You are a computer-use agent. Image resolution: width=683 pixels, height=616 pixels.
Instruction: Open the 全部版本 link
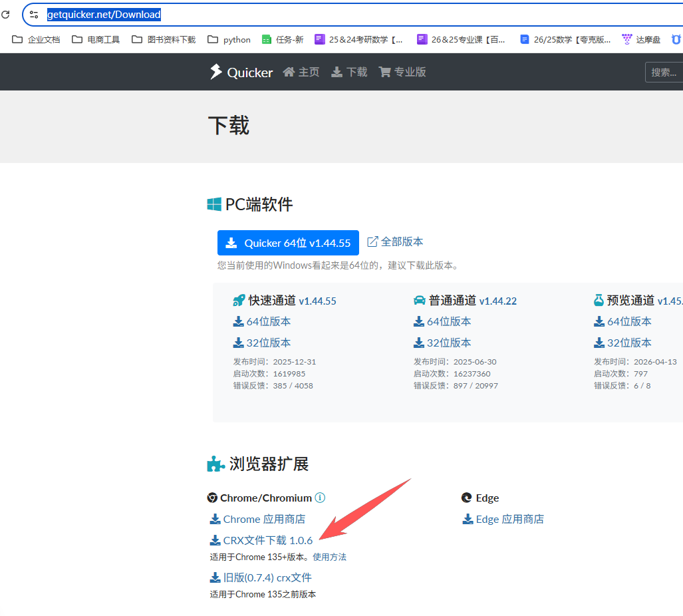[x=395, y=241]
